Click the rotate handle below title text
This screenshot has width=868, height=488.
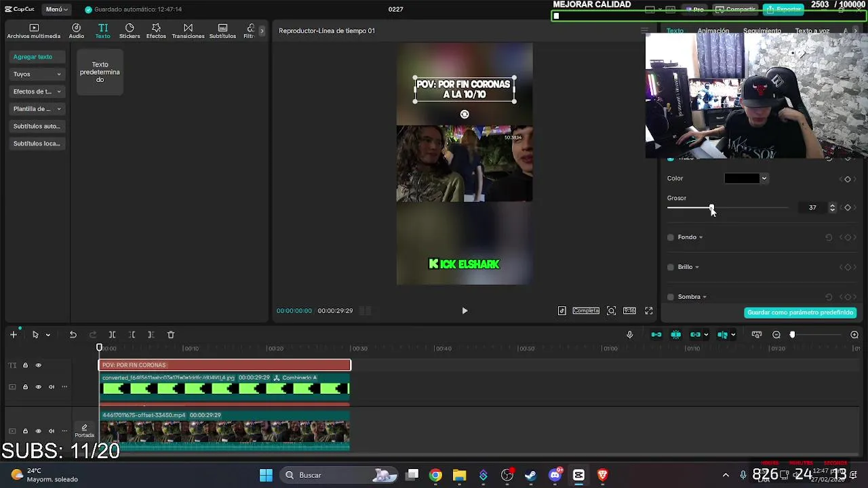465,115
